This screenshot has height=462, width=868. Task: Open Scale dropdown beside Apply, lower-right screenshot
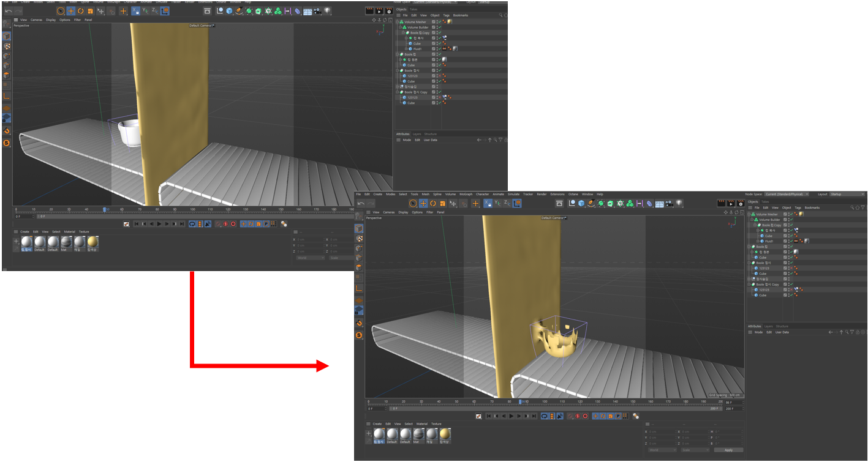point(695,450)
